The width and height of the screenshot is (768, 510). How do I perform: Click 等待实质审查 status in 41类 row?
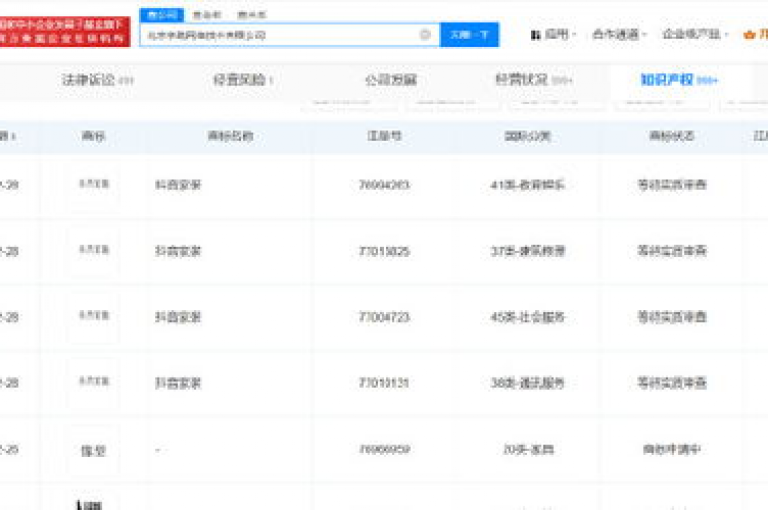(672, 185)
